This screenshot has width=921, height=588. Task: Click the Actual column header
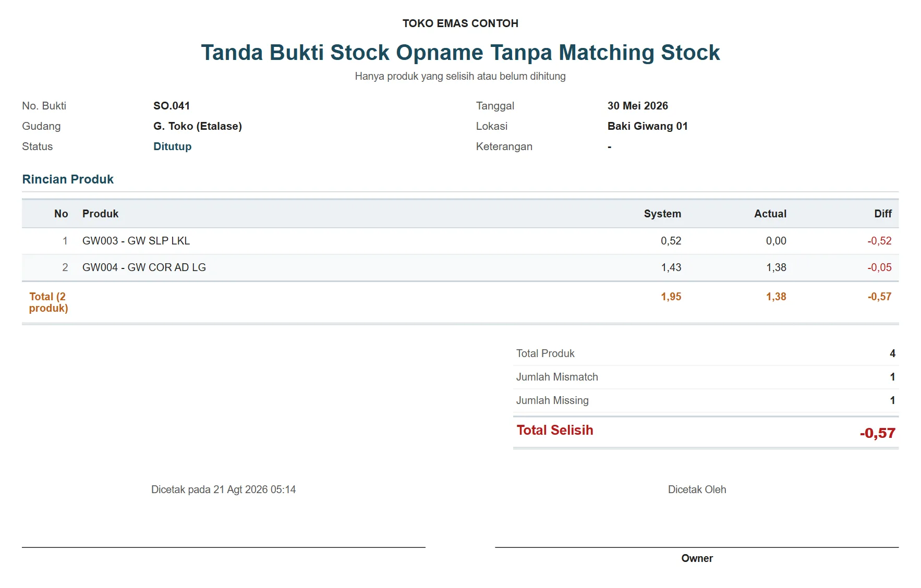[770, 214]
